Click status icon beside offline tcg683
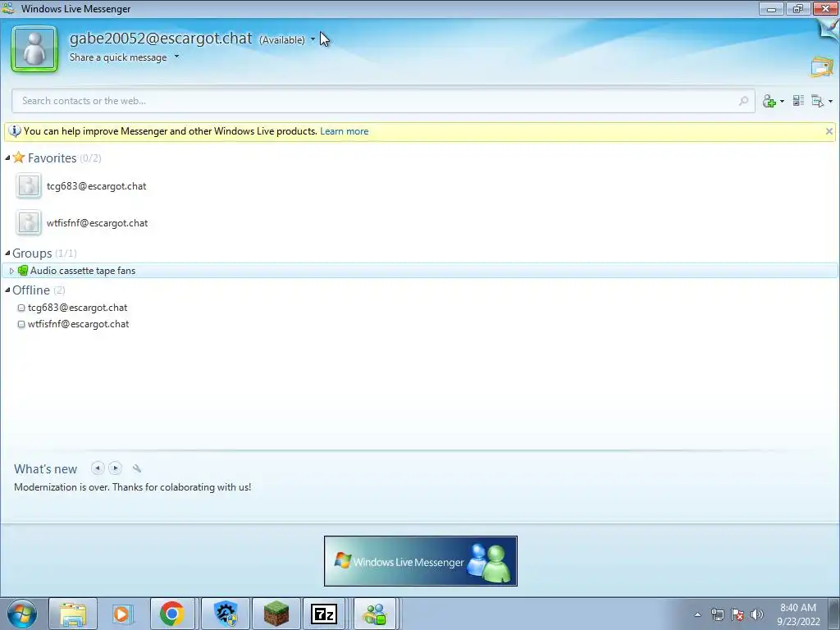 click(21, 308)
